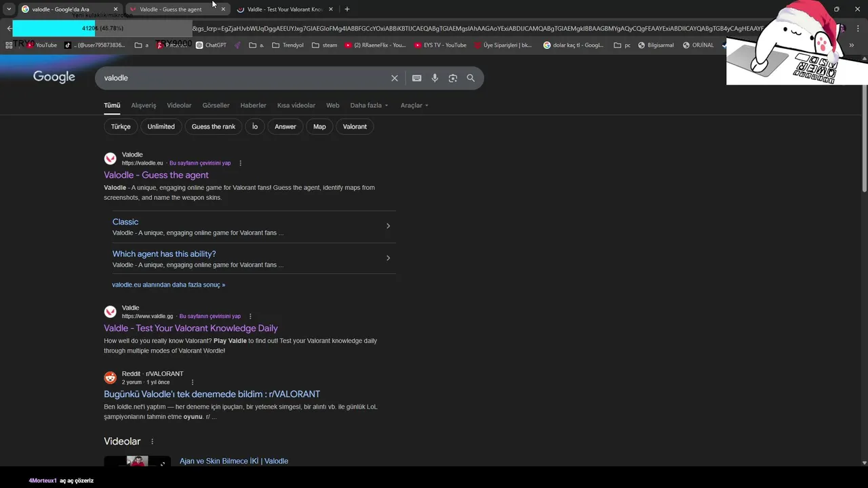Open the purple rocket bookmark icon
This screenshot has width=868, height=488.
(238, 45)
